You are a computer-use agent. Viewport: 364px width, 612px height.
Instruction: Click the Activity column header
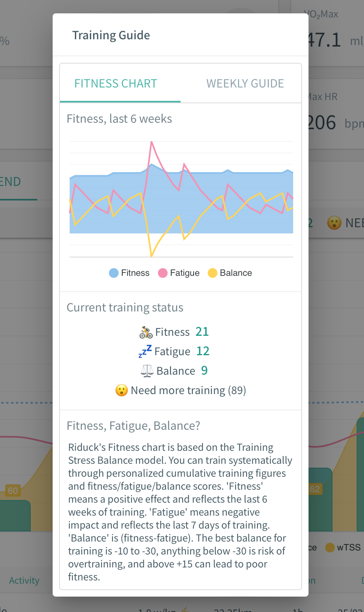pyautogui.click(x=24, y=580)
